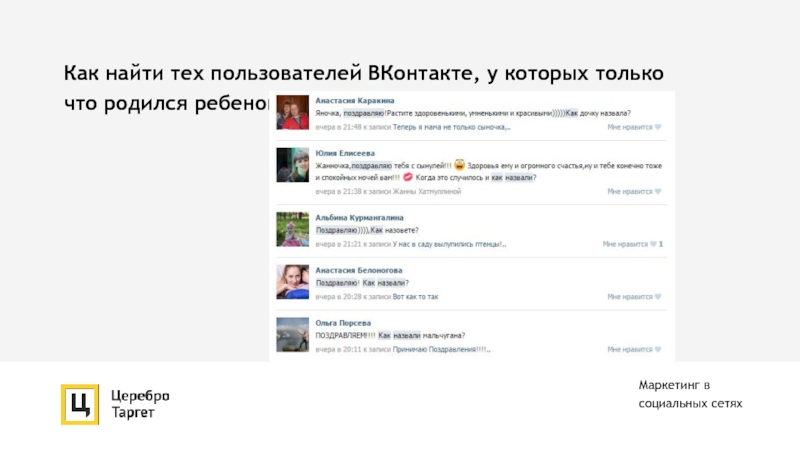The image size is (800, 450).
Task: Click comment text 'Как дочку назвала?'
Action: [598, 113]
